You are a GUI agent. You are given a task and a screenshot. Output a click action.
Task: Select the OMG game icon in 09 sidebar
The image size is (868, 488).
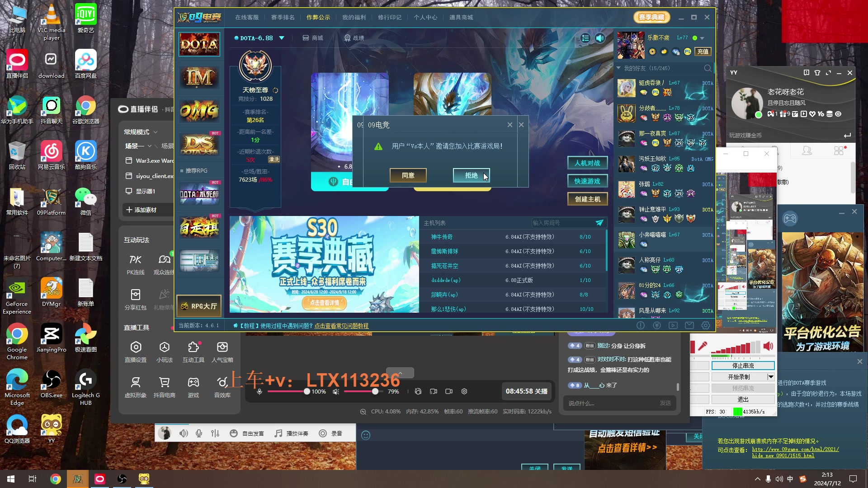tap(199, 111)
